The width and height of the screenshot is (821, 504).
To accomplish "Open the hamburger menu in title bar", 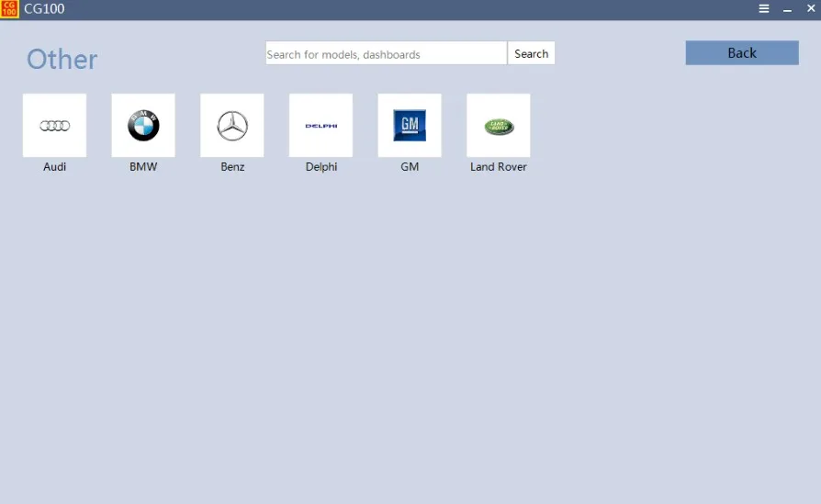I will point(764,9).
